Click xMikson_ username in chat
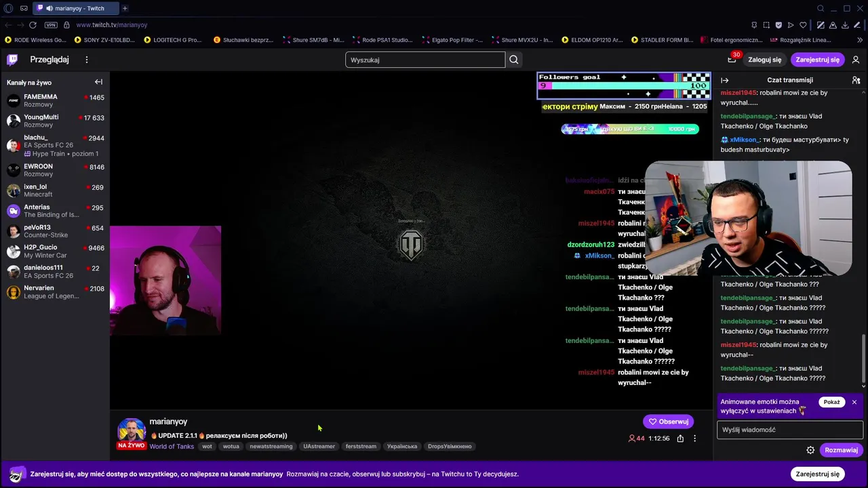Viewport: 868px width, 488px height. pos(744,140)
